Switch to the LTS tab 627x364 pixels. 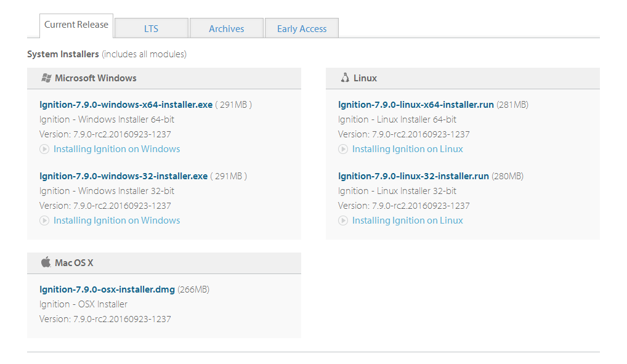point(151,29)
